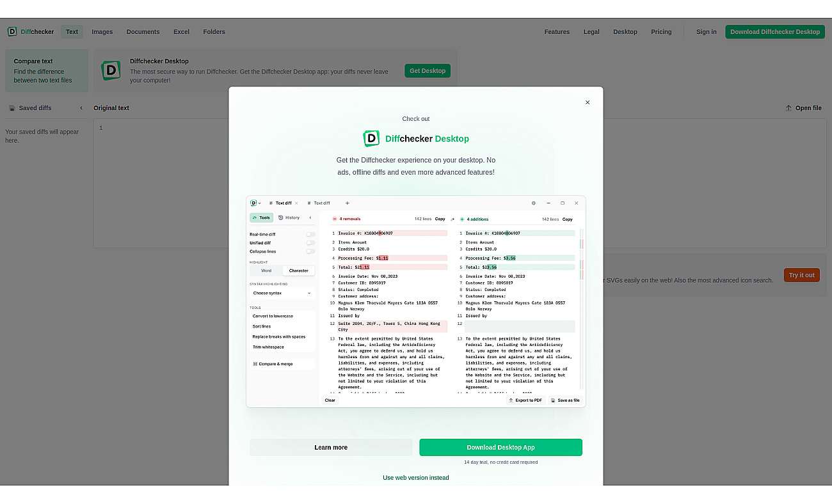The width and height of the screenshot is (832, 504).
Task: Go to the Features page
Action: pyautogui.click(x=557, y=31)
